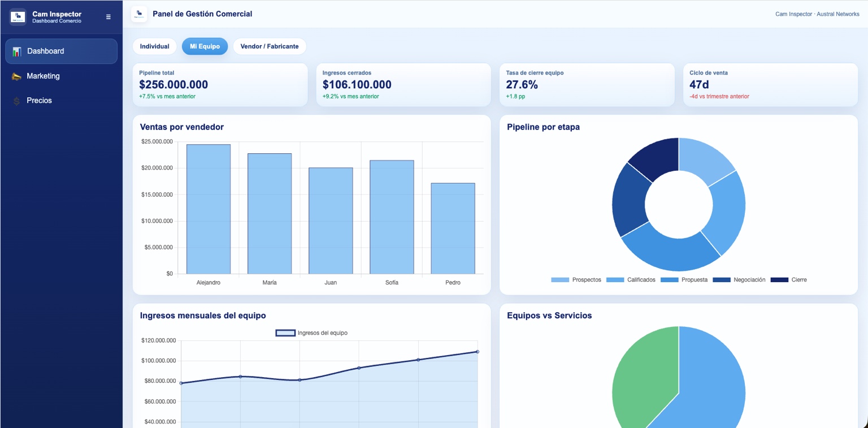
Task: Click 'Dashboard Comercio' subtitle in sidebar
Action: point(57,21)
